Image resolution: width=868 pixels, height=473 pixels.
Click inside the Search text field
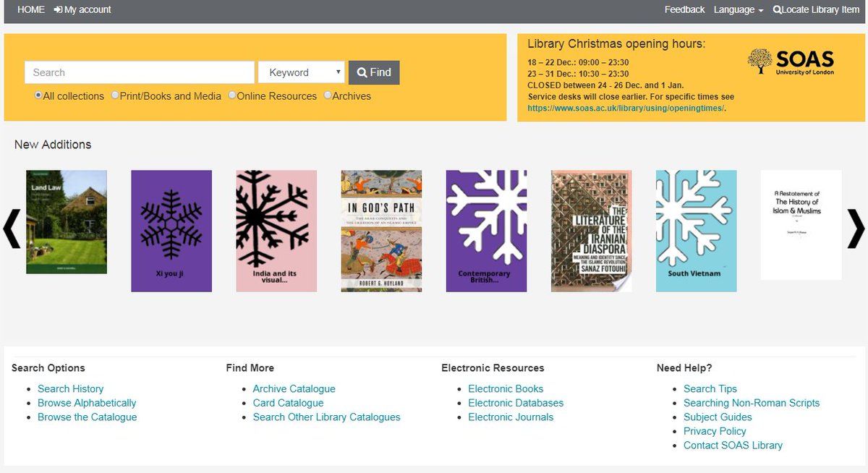(x=139, y=72)
